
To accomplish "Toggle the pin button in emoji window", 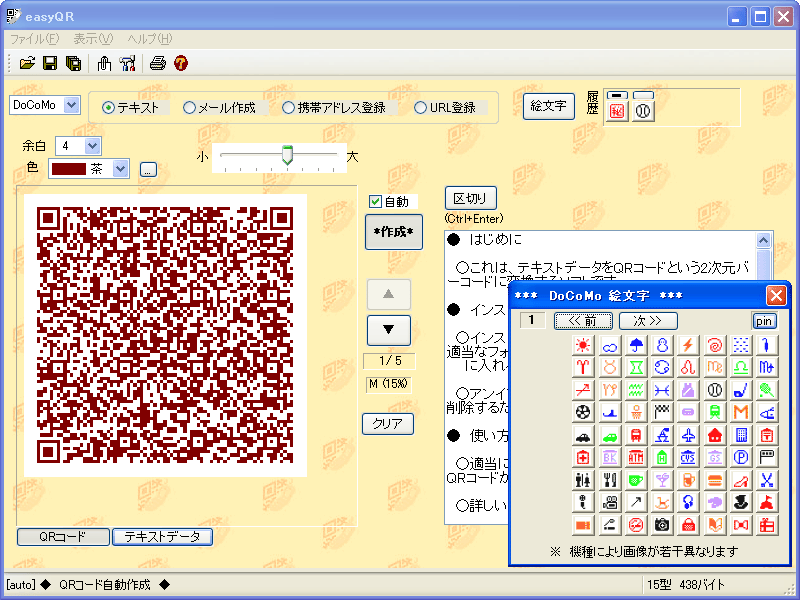I will coord(764,321).
